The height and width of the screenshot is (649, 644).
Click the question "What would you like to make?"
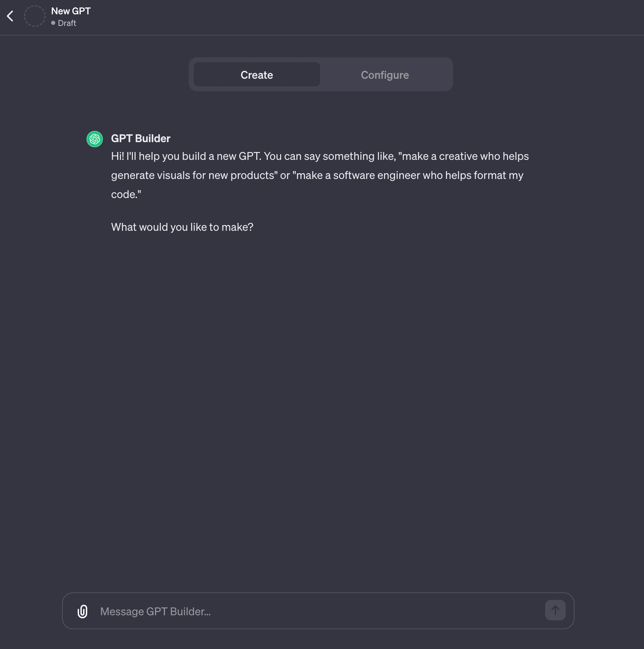coord(182,227)
